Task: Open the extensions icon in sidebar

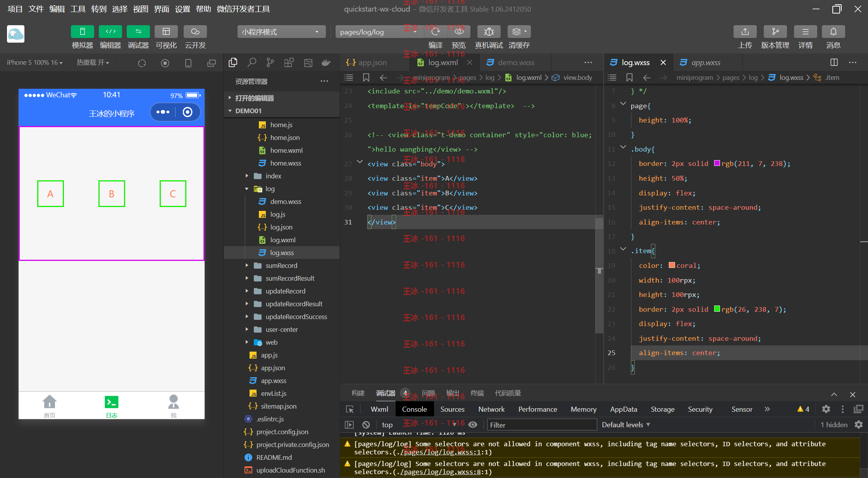Action: click(289, 62)
